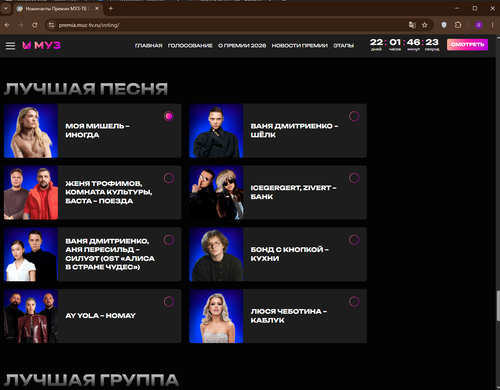Click the text СИЛУЭТ (OST «АЛИСА В СТРАНЕ ЧУДЕС»)
500x390 pixels.
(110, 263)
